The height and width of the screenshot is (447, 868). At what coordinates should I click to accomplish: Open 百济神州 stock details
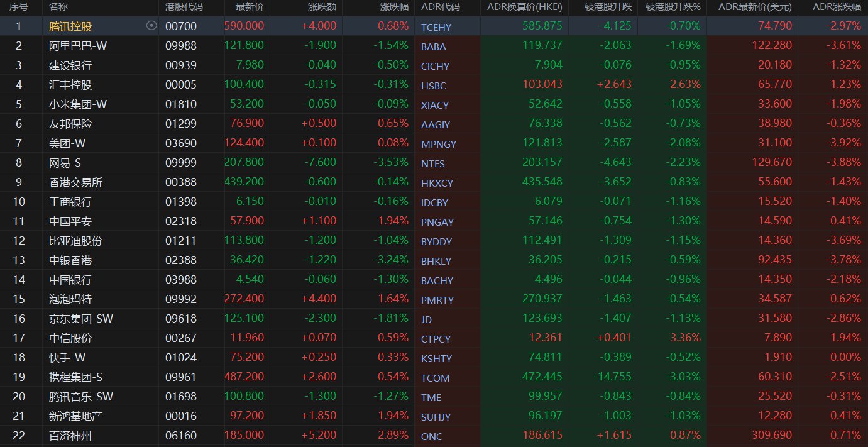70,436
